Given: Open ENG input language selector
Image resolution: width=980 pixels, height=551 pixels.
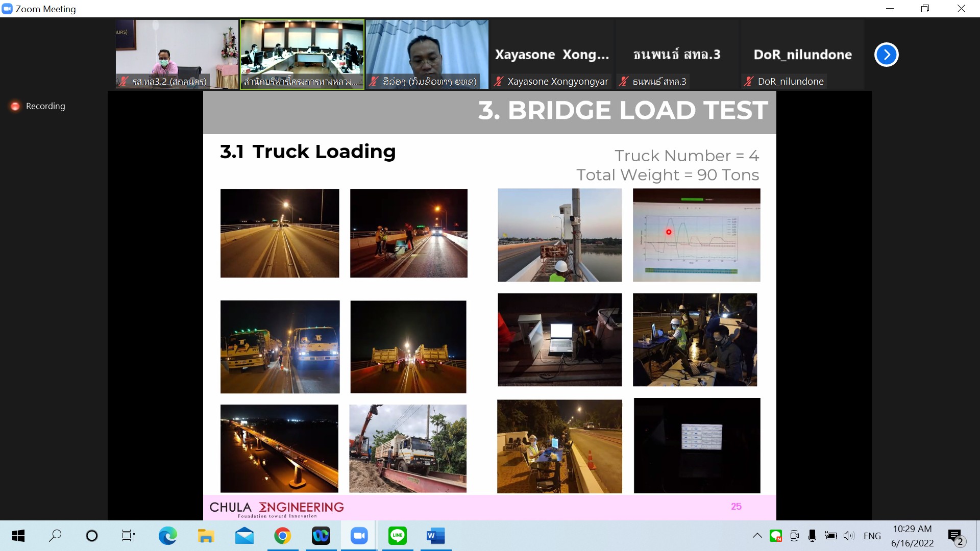Looking at the screenshot, I should click(872, 536).
